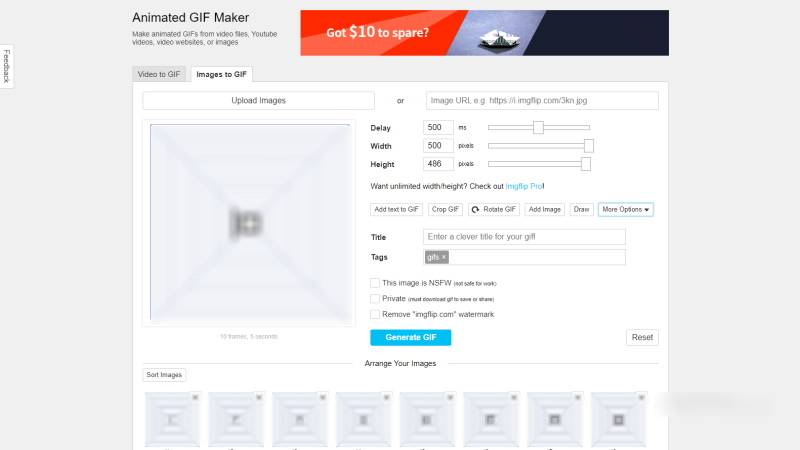This screenshot has width=800, height=450.
Task: Remove the third frame with its X
Action: click(x=322, y=397)
